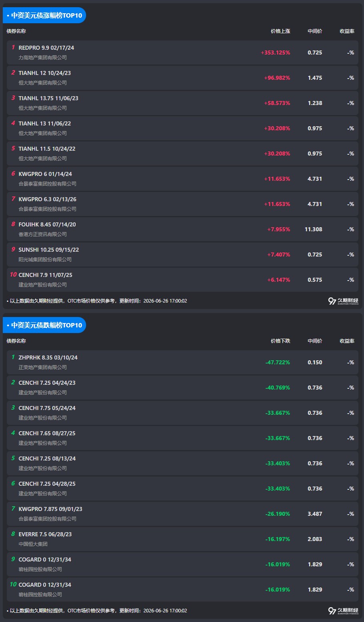Click the 久期财经 logo in the losers panel footer
The image size is (364, 622).
tap(343, 611)
